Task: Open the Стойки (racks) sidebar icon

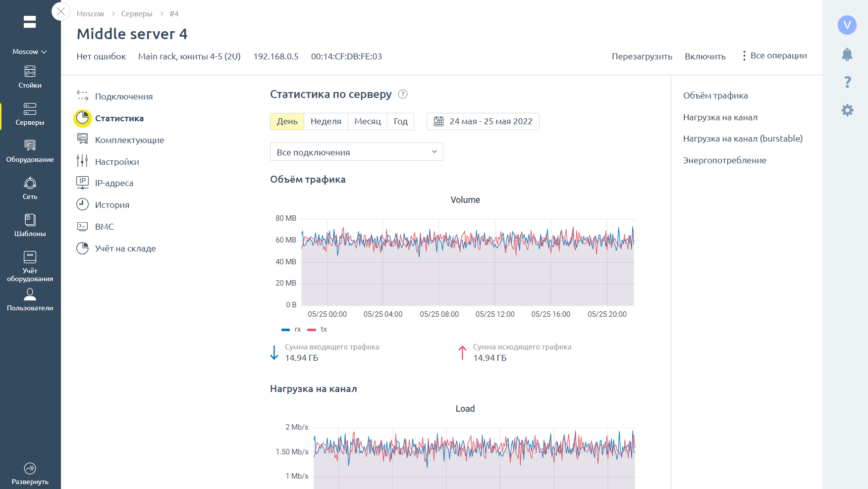Action: [30, 77]
